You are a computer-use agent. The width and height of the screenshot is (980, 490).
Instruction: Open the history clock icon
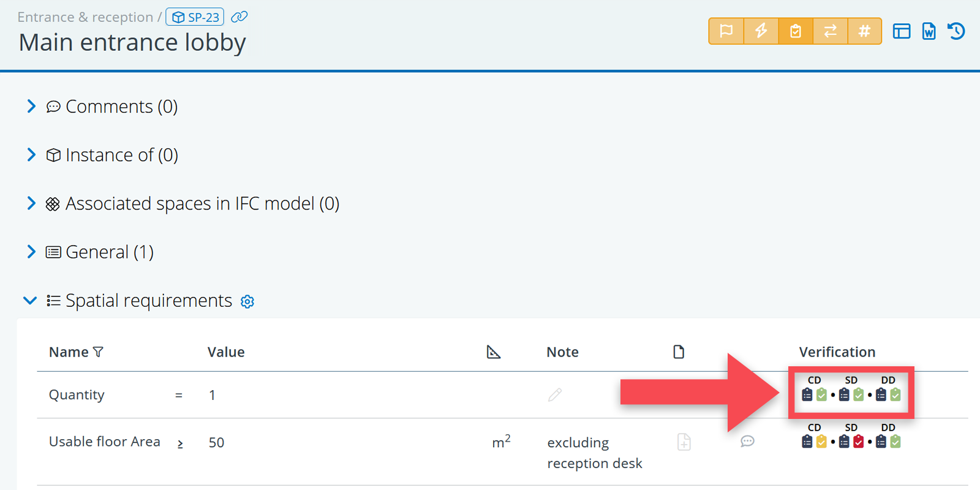click(x=956, y=31)
